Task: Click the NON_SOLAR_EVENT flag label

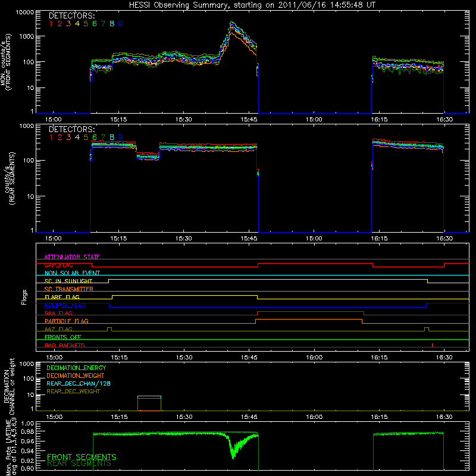Action: (x=72, y=273)
